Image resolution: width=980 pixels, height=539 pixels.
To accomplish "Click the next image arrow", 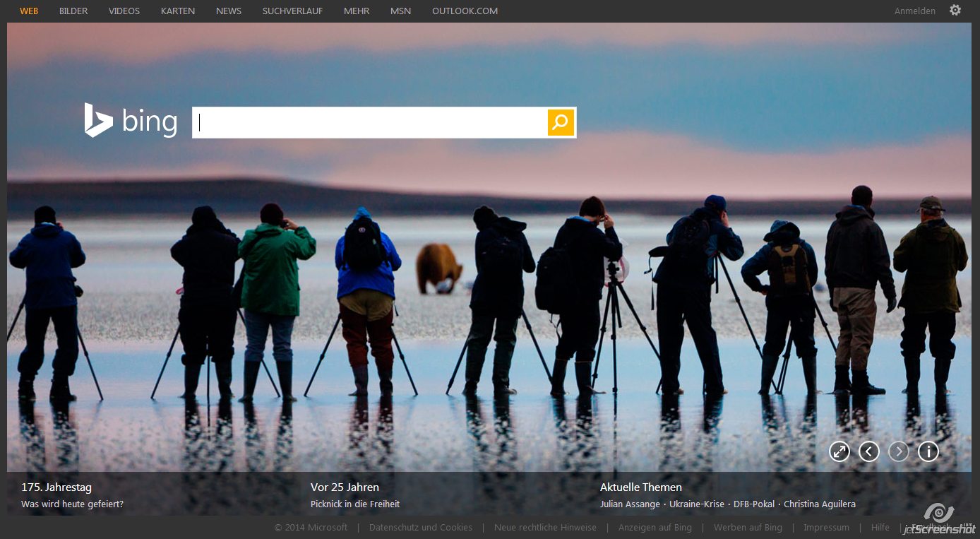I will (898, 451).
